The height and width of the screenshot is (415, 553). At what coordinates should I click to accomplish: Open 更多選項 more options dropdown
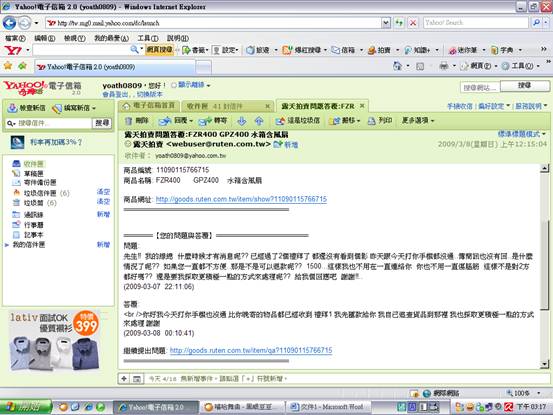point(418,121)
